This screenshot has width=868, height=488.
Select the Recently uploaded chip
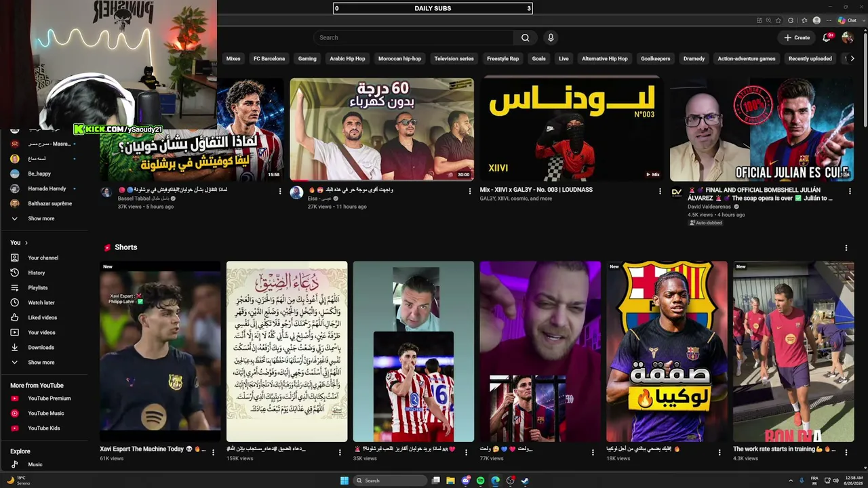810,59
